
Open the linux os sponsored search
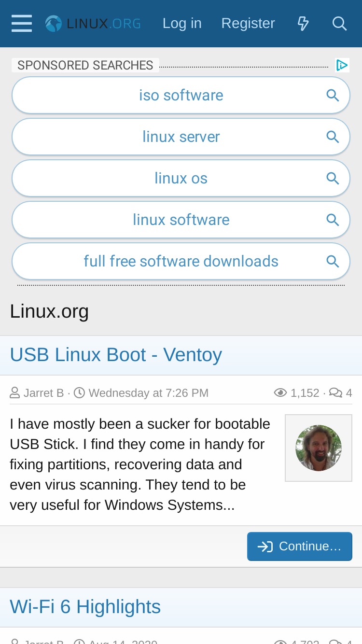[181, 178]
